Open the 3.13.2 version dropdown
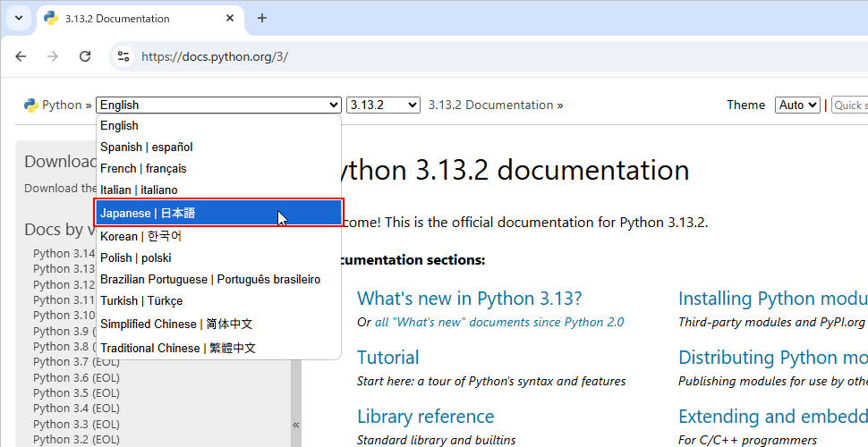Image resolution: width=868 pixels, height=447 pixels. click(x=383, y=105)
